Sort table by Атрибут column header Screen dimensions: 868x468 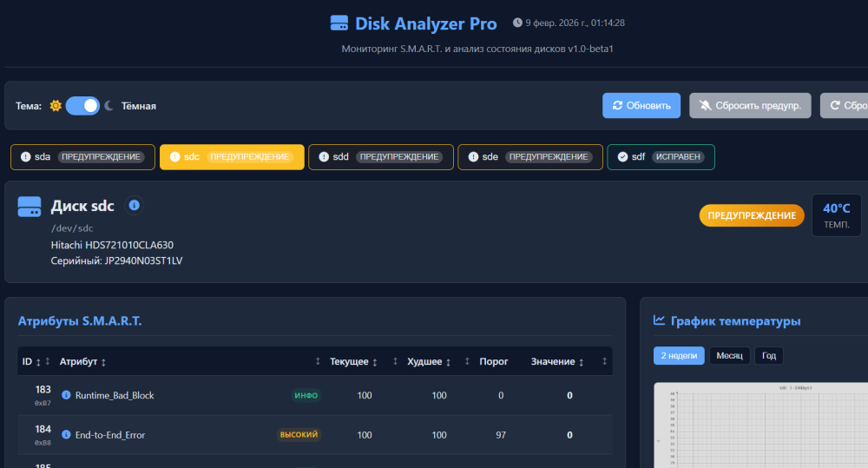pos(83,361)
